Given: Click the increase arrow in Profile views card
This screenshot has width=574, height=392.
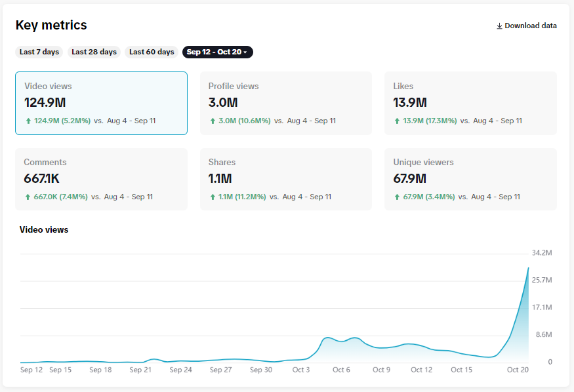Looking at the screenshot, I should click(211, 121).
